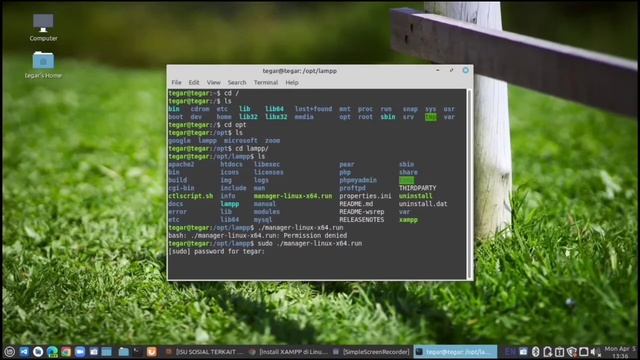Open the Linux Mint start menu
Viewport: 640px width, 360px height.
click(9, 351)
